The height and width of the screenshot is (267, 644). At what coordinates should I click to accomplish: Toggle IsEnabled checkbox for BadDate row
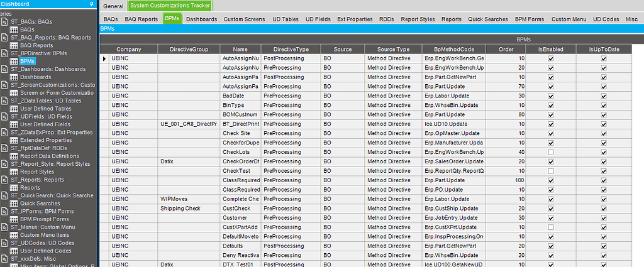[551, 96]
